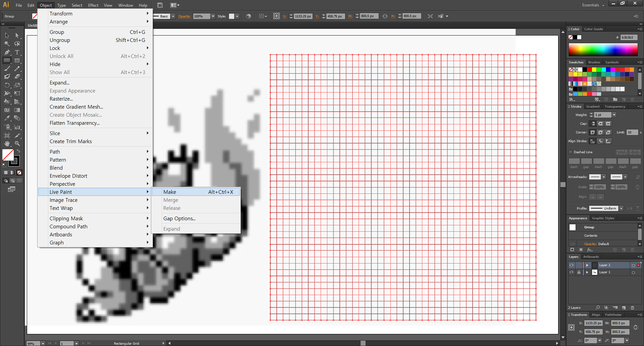The image size is (644, 346).
Task: Select the Symbol Sprayer tool
Action: [7, 127]
